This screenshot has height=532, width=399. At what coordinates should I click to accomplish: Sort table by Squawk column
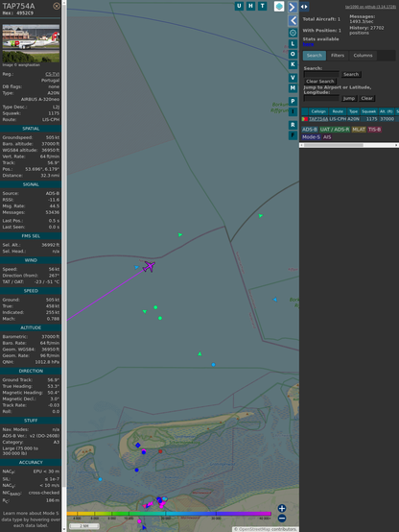[368, 111]
